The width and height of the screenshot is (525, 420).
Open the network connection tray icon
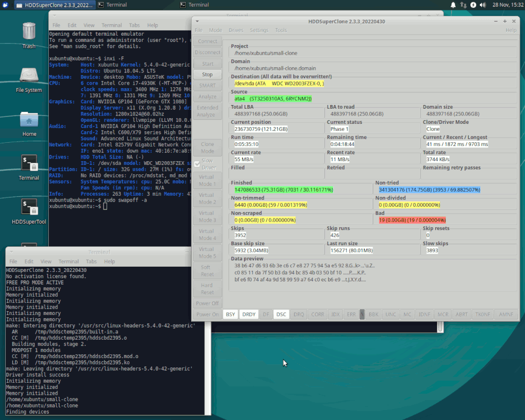[463, 5]
